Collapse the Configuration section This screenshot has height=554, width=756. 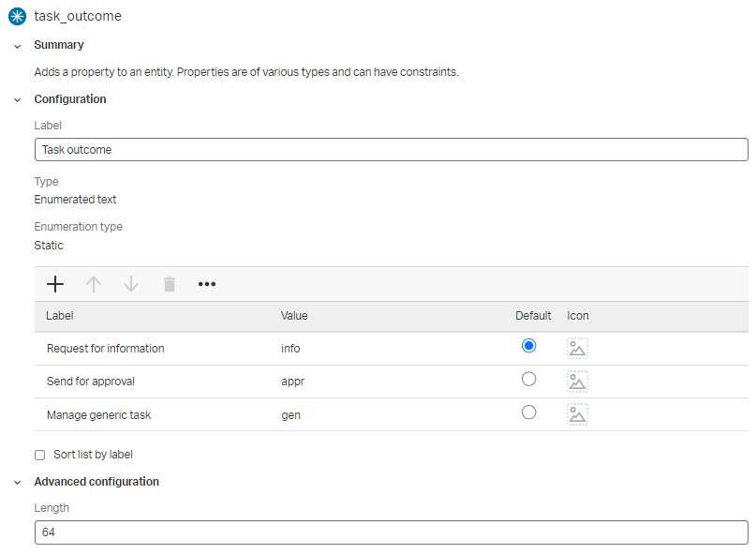(17, 100)
